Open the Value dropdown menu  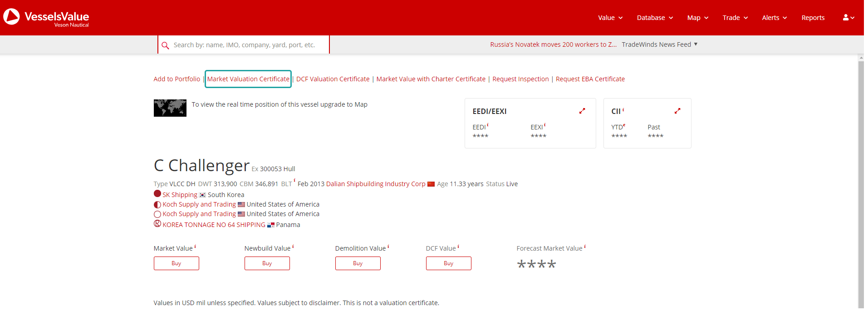[610, 18]
